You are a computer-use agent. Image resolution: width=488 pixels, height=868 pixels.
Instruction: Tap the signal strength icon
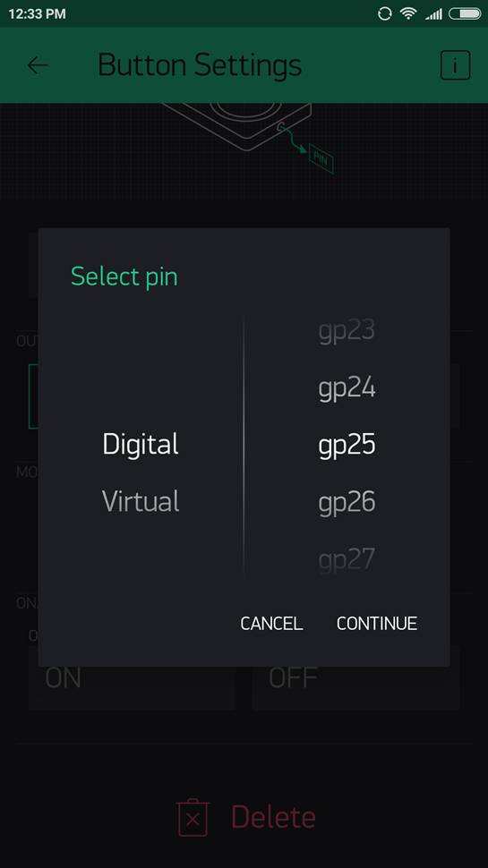[433, 13]
